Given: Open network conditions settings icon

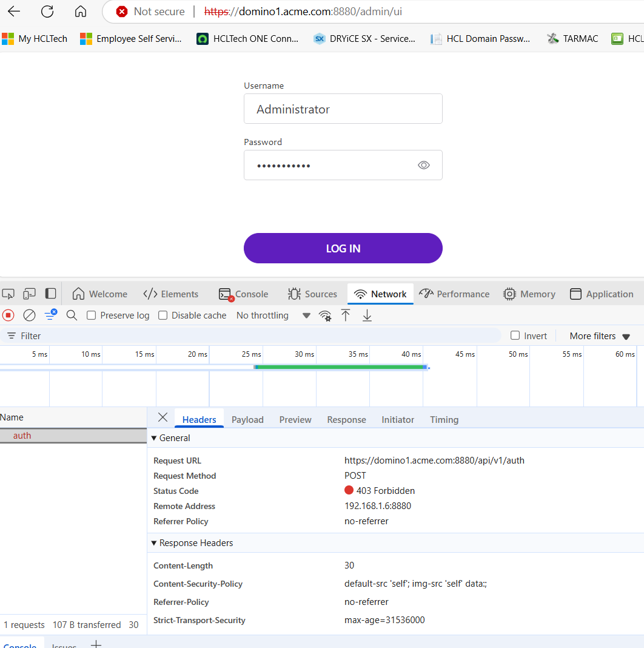Looking at the screenshot, I should pos(325,316).
